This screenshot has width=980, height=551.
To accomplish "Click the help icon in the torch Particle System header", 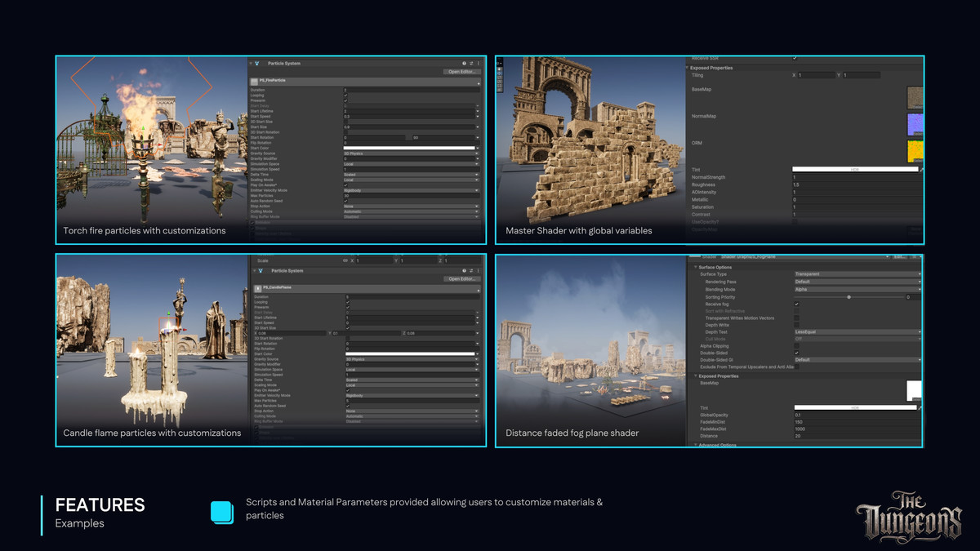I will pos(464,63).
